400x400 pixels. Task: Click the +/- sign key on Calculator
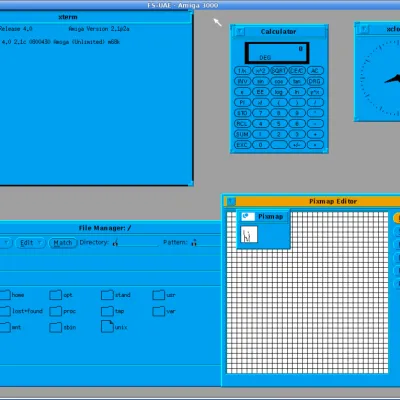pyautogui.click(x=297, y=145)
